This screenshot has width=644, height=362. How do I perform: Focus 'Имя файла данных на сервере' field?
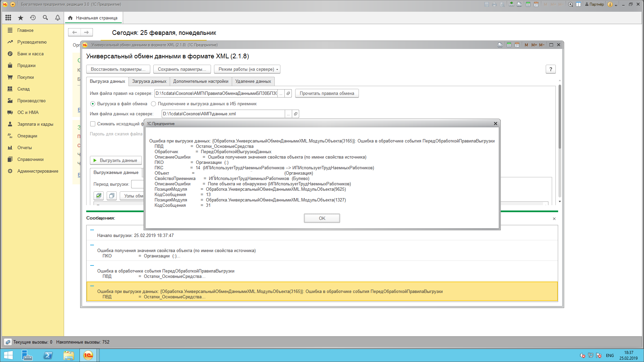(223, 114)
